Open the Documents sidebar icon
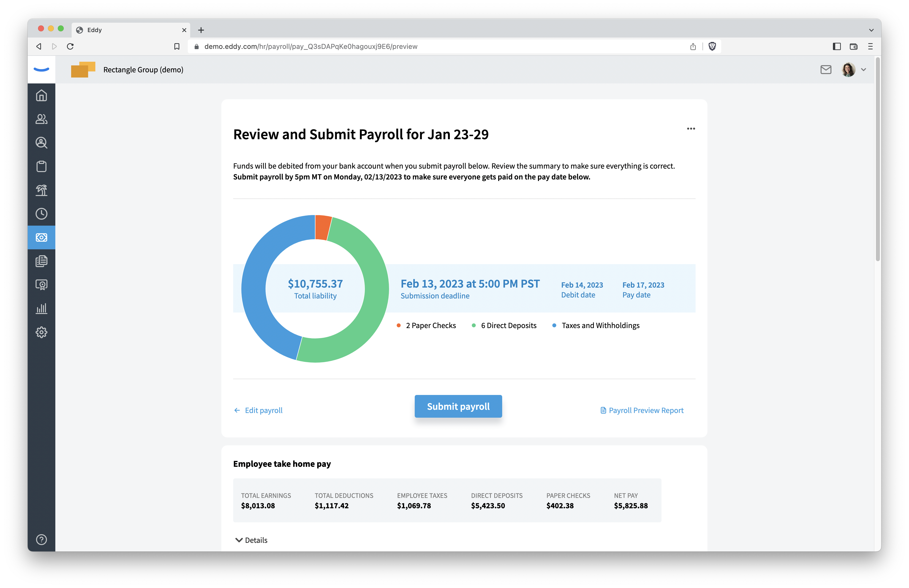 [x=41, y=261]
